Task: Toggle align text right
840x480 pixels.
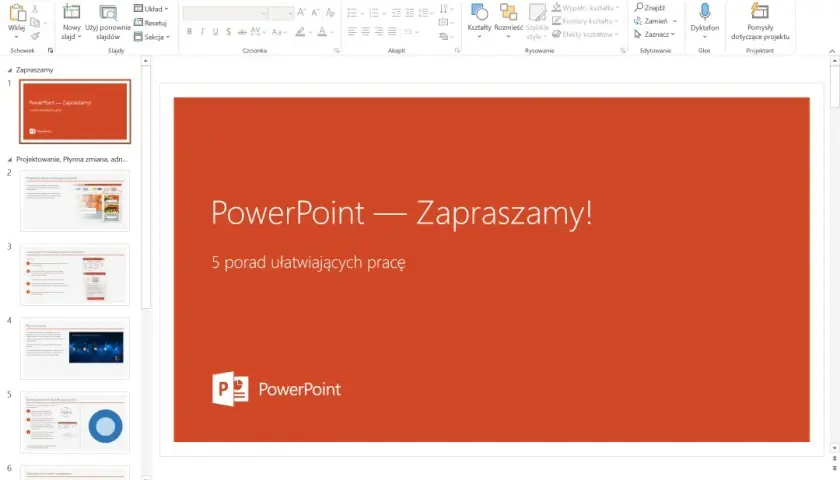Action: pos(379,32)
